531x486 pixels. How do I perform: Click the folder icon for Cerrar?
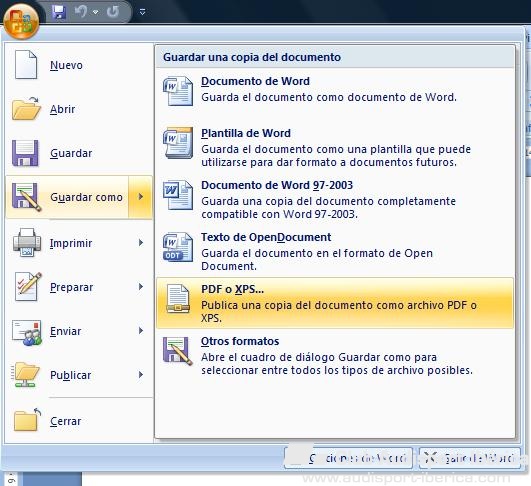click(27, 420)
